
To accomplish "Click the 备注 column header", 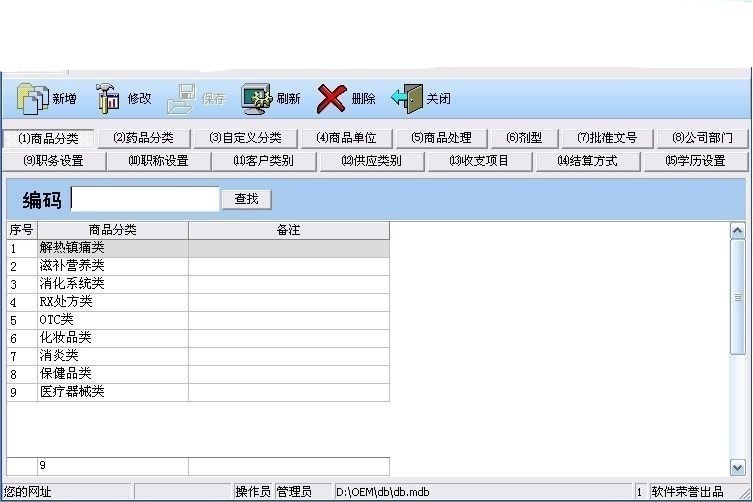I will click(x=289, y=230).
